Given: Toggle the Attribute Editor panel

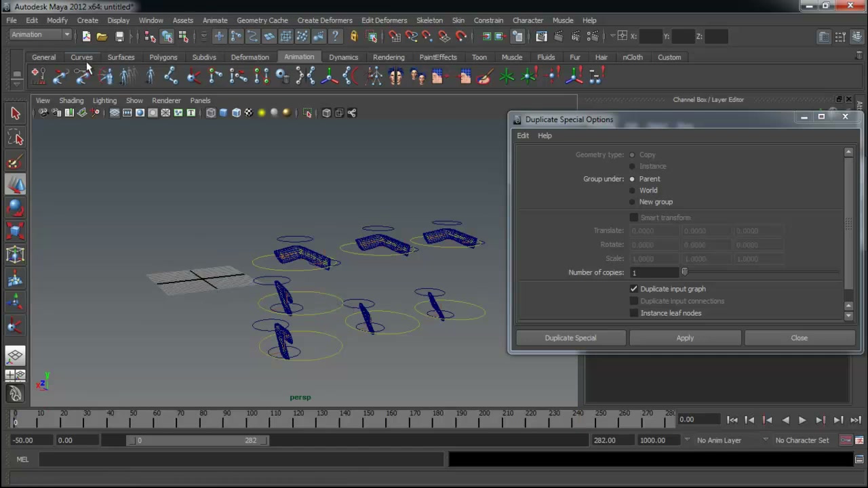Looking at the screenshot, I should (x=824, y=37).
